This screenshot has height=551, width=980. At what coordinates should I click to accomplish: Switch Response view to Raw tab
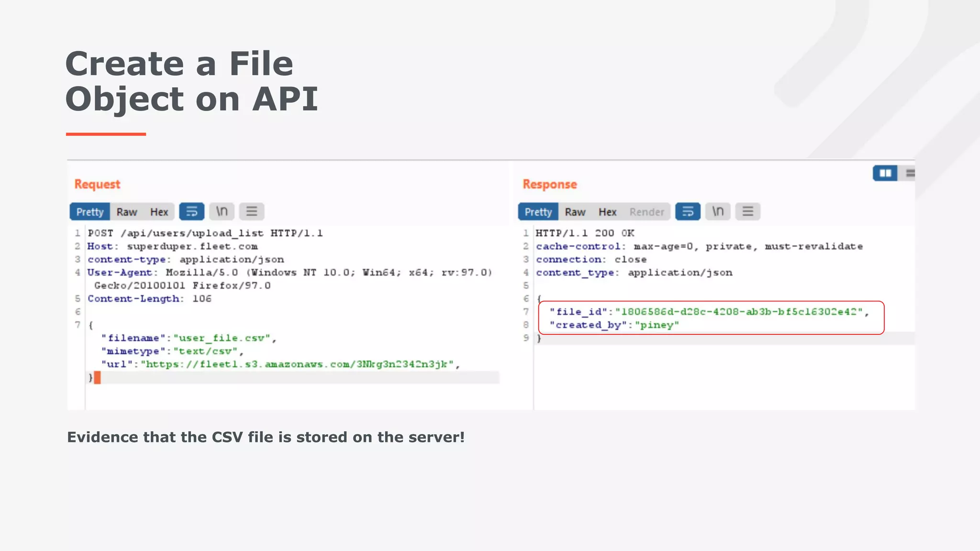click(x=575, y=212)
